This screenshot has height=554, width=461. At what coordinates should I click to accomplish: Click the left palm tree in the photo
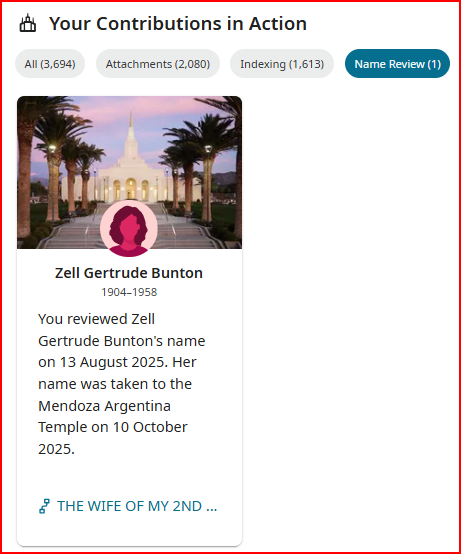pos(25,170)
